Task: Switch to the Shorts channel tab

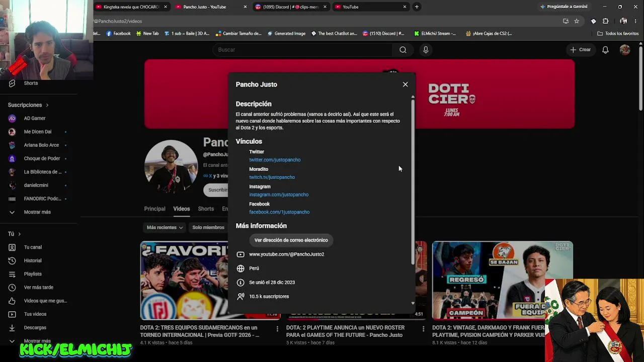Action: pyautogui.click(x=206, y=209)
